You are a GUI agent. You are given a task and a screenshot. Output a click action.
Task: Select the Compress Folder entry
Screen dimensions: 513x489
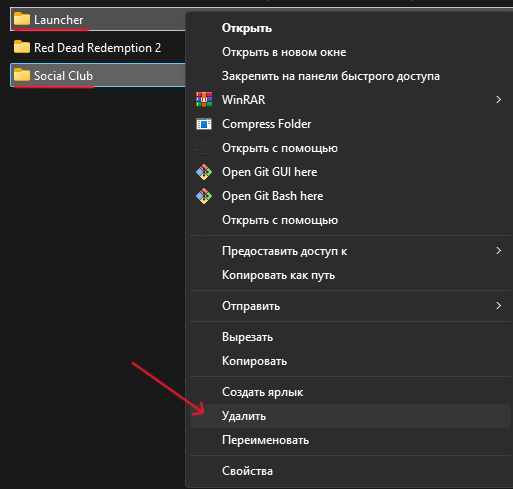(350, 124)
